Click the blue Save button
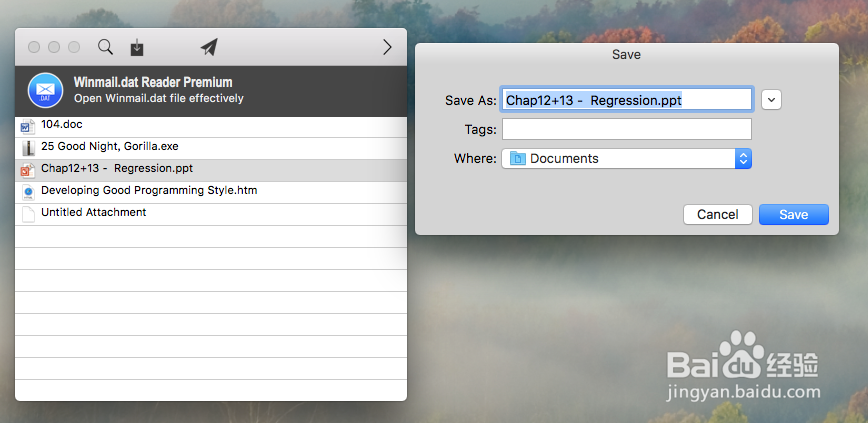This screenshot has height=423, width=868. [x=794, y=214]
